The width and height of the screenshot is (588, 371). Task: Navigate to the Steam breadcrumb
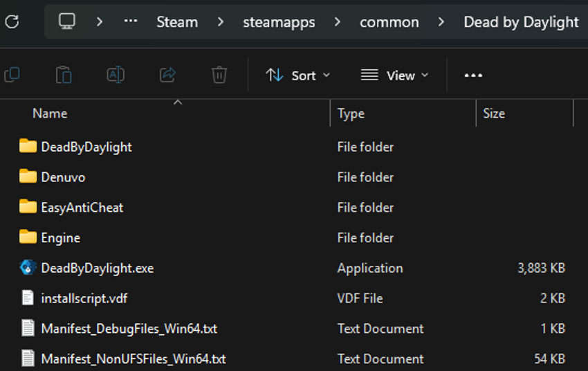click(x=177, y=22)
